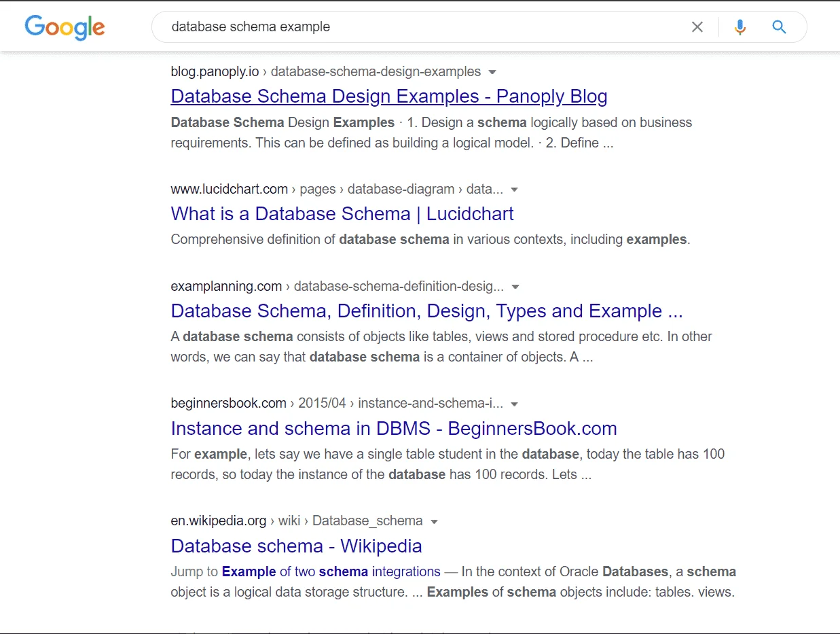Click the blog.panoply.io breadcrumb URL

[x=326, y=71]
